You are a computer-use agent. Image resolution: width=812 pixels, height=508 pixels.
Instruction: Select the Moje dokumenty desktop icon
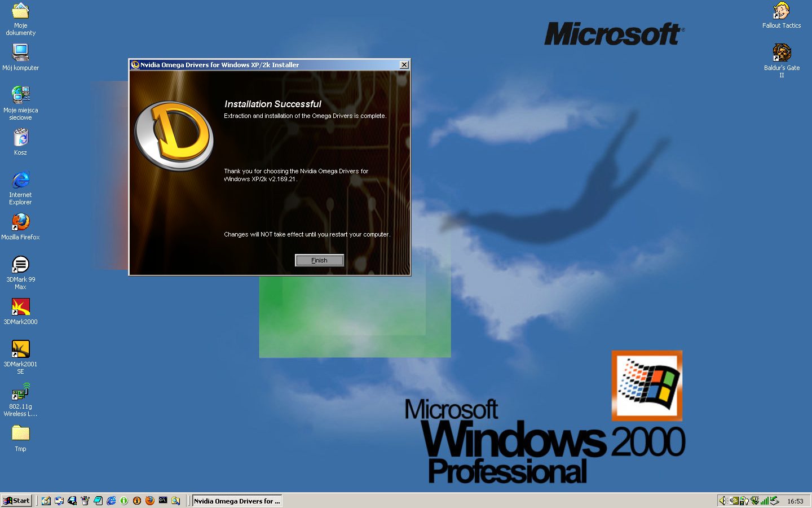[21, 11]
